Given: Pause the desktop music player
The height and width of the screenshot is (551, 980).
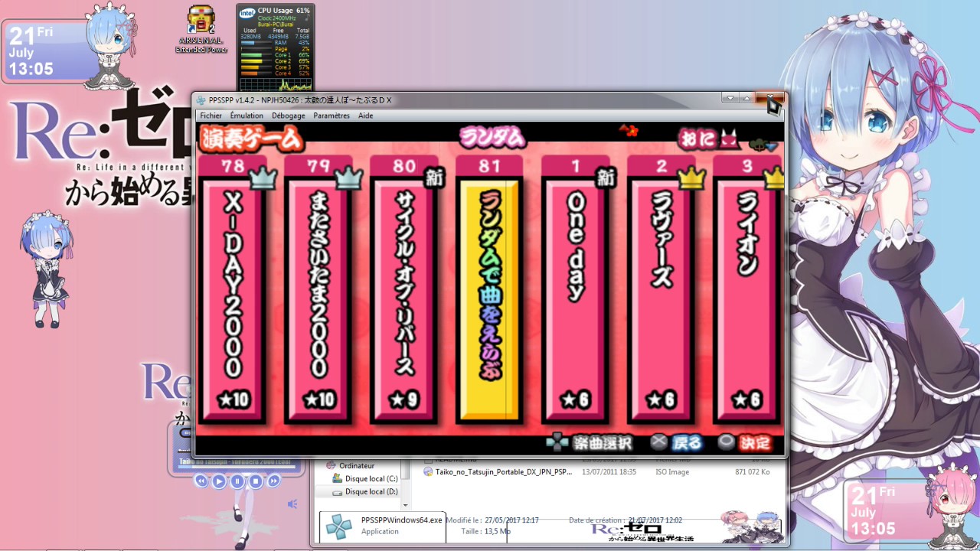Looking at the screenshot, I should (x=237, y=481).
